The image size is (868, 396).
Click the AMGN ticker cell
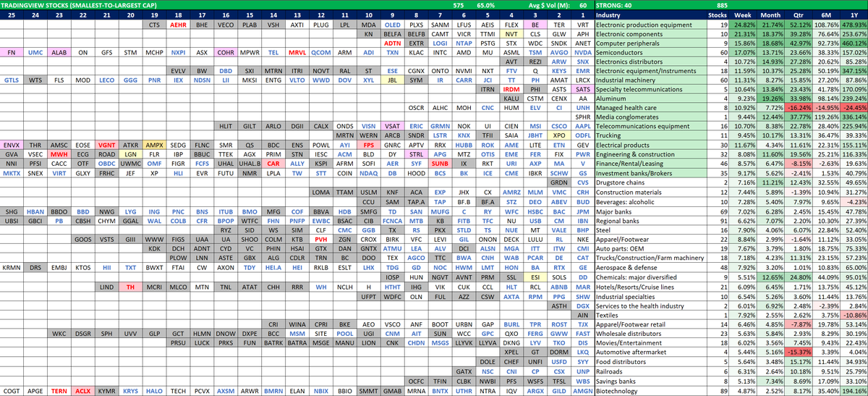click(x=582, y=391)
